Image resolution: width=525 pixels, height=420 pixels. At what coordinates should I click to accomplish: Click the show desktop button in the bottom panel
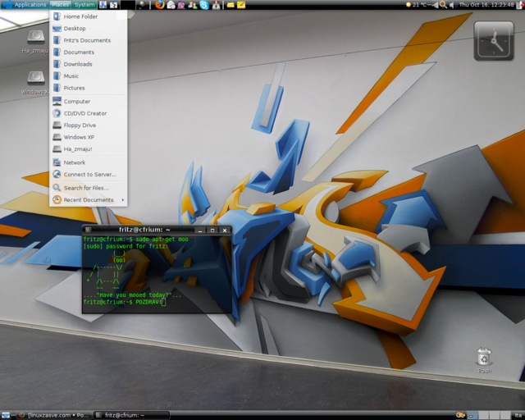(6, 415)
